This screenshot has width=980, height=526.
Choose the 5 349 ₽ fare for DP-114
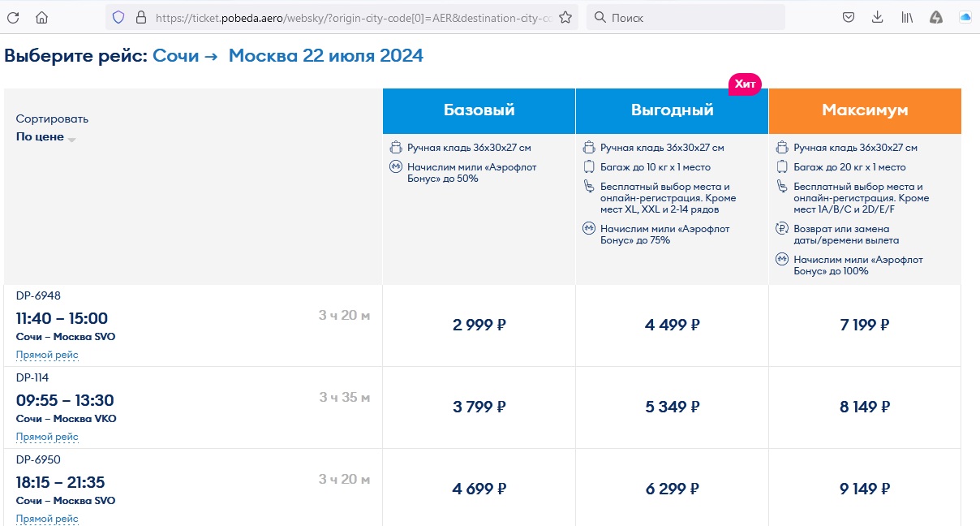tap(672, 407)
